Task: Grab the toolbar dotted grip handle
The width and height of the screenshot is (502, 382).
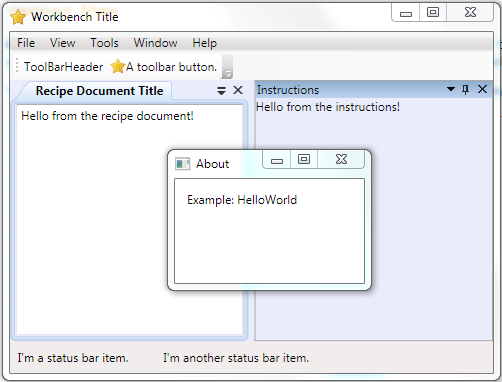Action: 17,66
